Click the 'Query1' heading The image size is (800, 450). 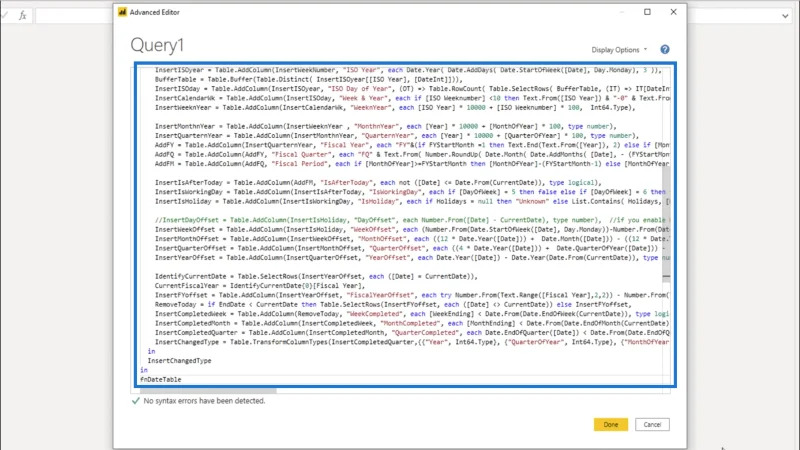tap(157, 45)
